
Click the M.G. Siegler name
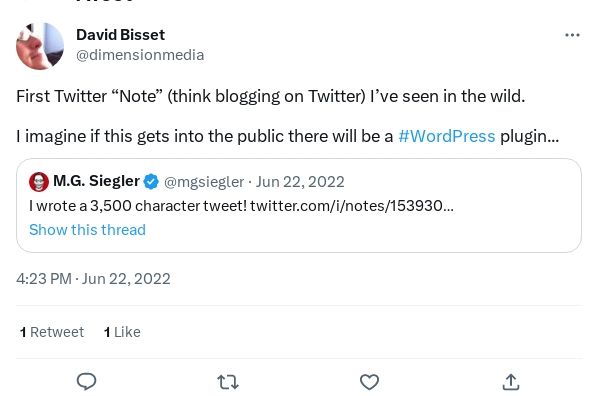96,181
